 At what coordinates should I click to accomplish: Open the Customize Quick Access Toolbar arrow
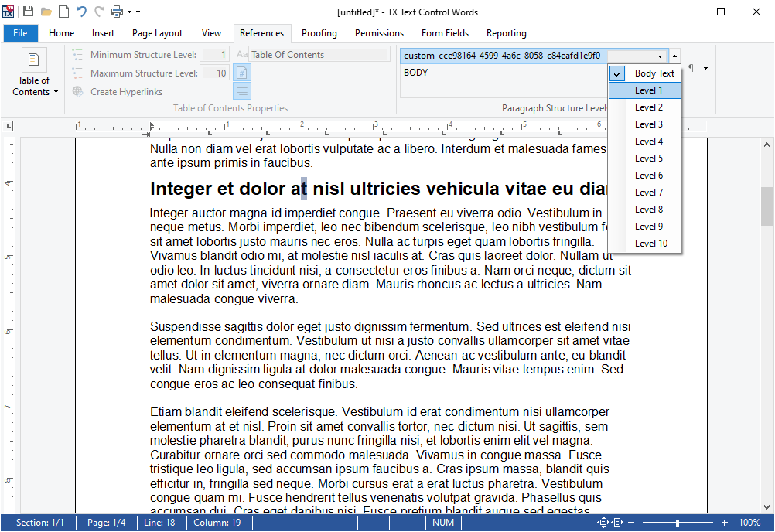click(x=138, y=12)
